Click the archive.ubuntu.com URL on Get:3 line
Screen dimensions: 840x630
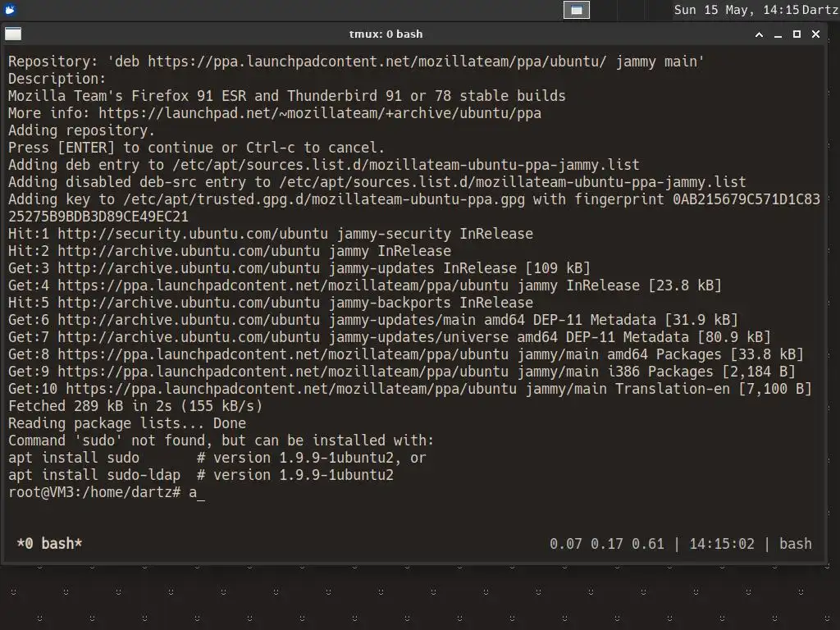(x=189, y=268)
